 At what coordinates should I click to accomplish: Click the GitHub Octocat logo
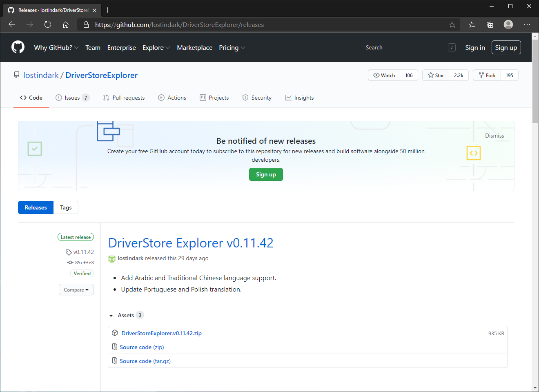click(18, 47)
